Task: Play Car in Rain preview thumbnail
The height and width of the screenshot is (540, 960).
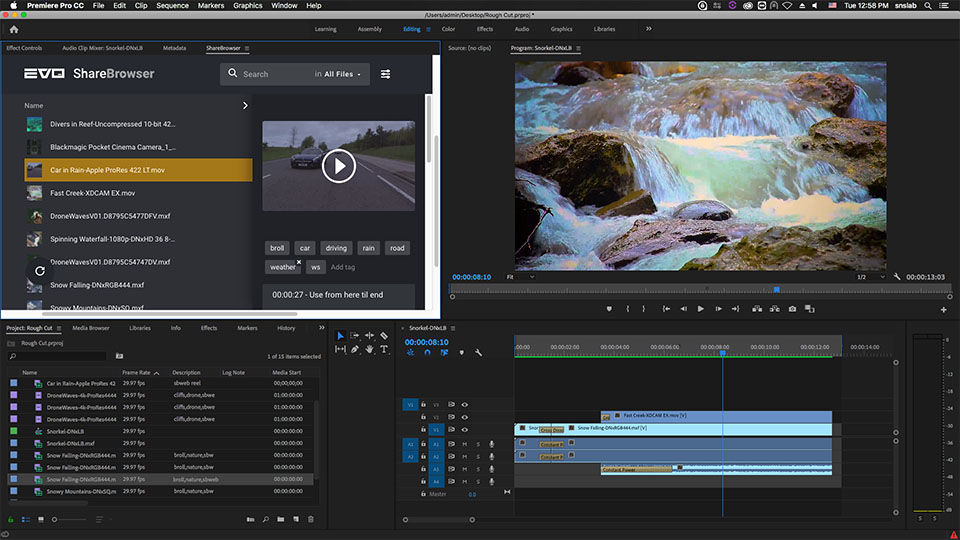Action: 339,166
